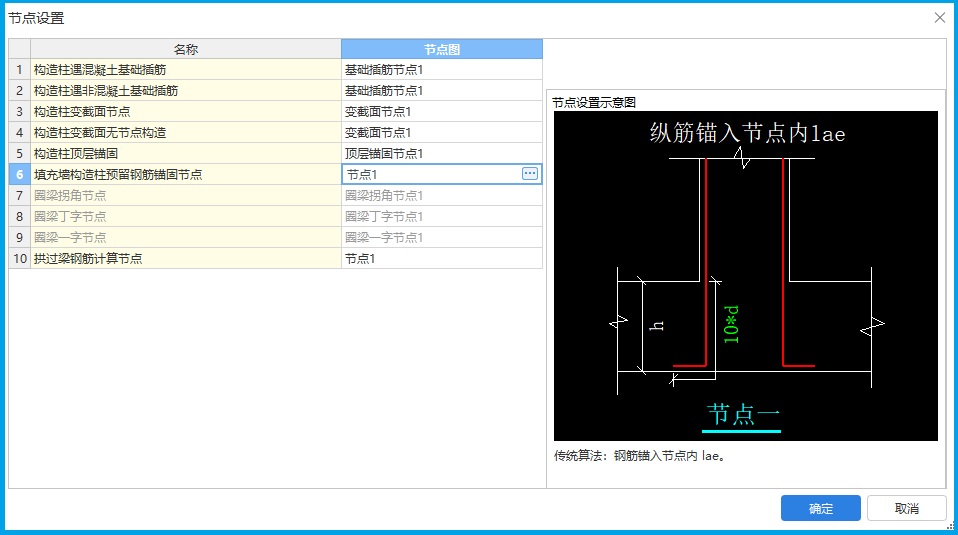This screenshot has width=958, height=535.
Task: Select row 圈梁拐角节点
Action: click(x=186, y=195)
